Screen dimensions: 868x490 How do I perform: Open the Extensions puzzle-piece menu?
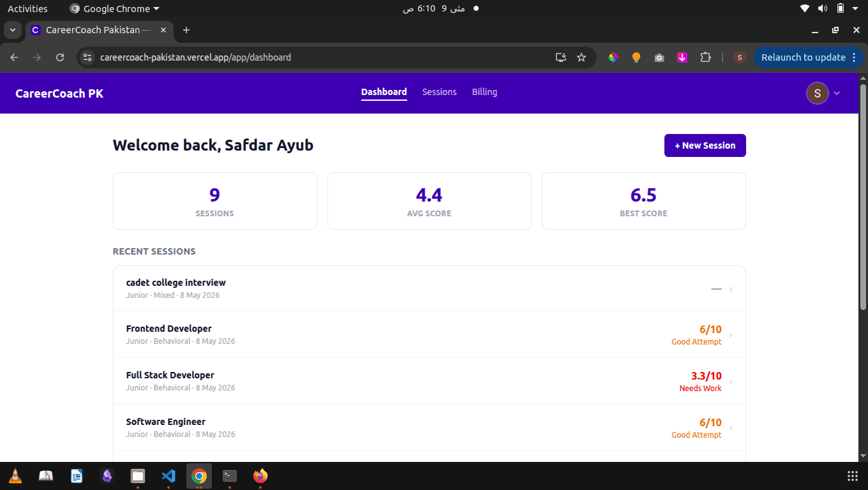[705, 57]
